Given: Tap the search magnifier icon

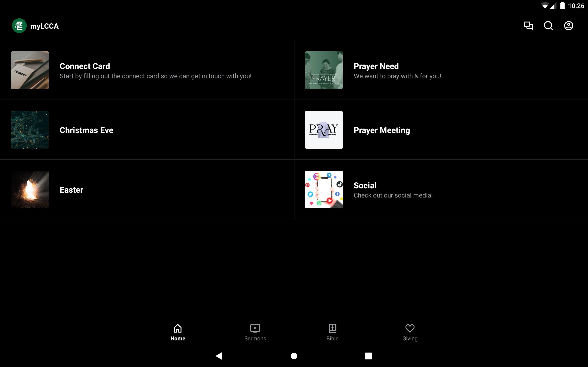Looking at the screenshot, I should click(548, 26).
